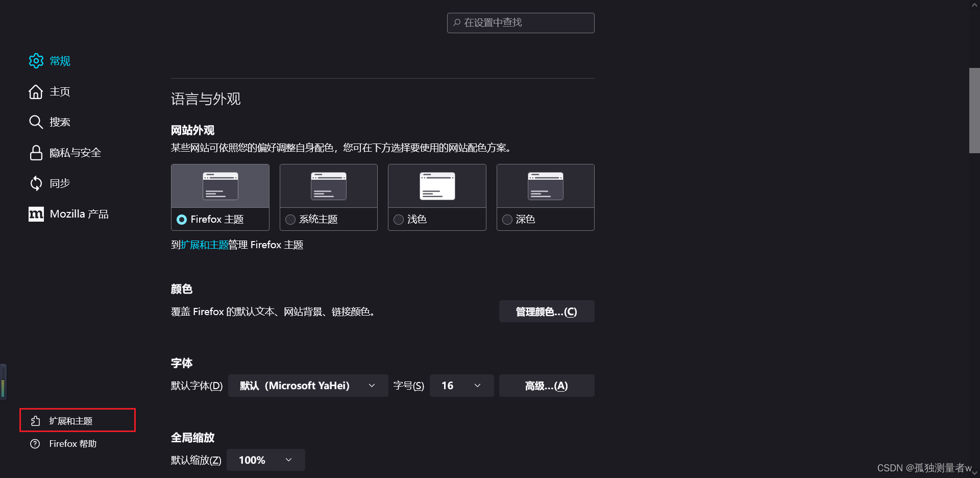Click the dark theme preview thumbnail
This screenshot has width=980, height=478.
point(546,186)
